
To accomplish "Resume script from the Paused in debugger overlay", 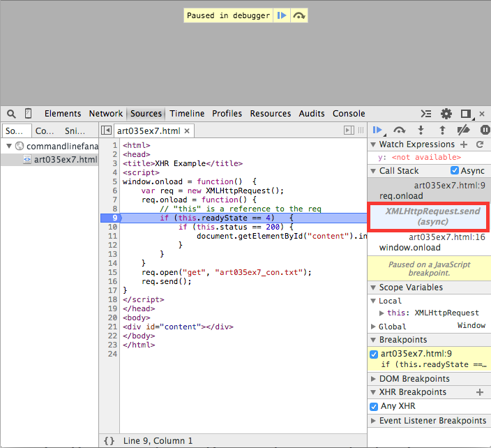I will (282, 15).
